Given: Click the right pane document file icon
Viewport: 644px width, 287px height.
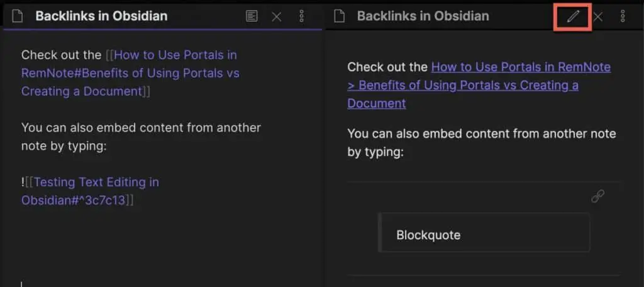Looking at the screenshot, I should [x=338, y=16].
